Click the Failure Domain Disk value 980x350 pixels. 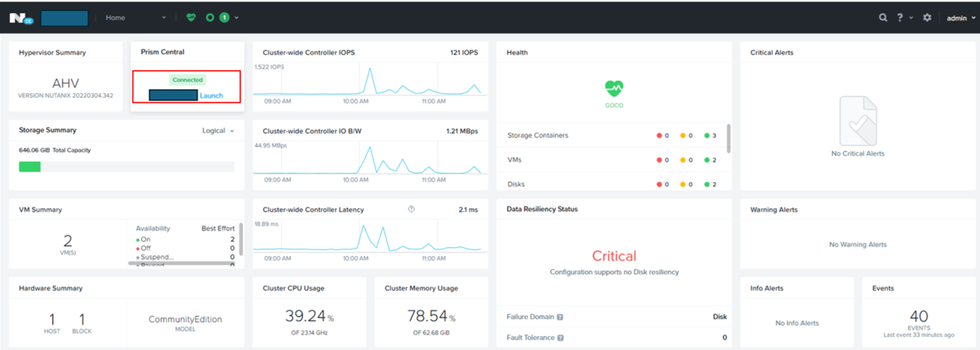tap(719, 317)
